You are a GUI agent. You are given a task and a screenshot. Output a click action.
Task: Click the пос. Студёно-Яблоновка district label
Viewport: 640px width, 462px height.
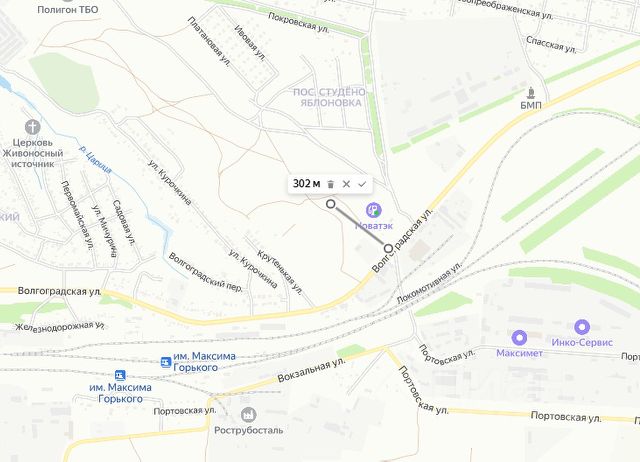click(x=330, y=97)
